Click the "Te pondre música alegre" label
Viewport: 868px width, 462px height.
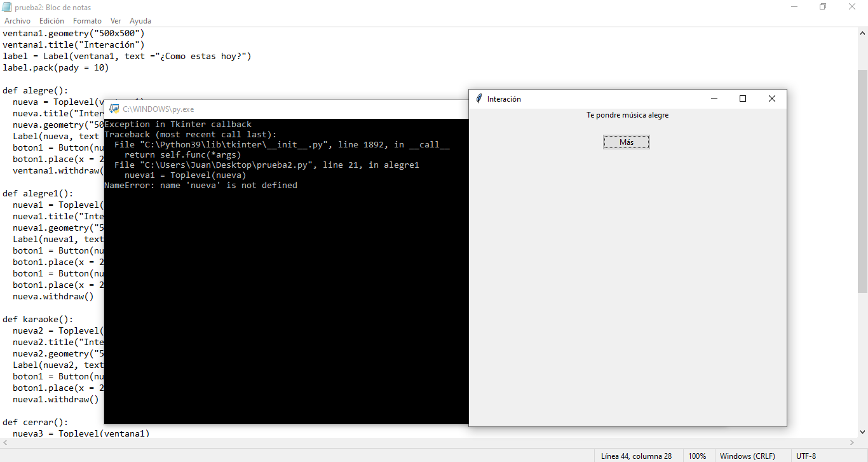tap(627, 115)
